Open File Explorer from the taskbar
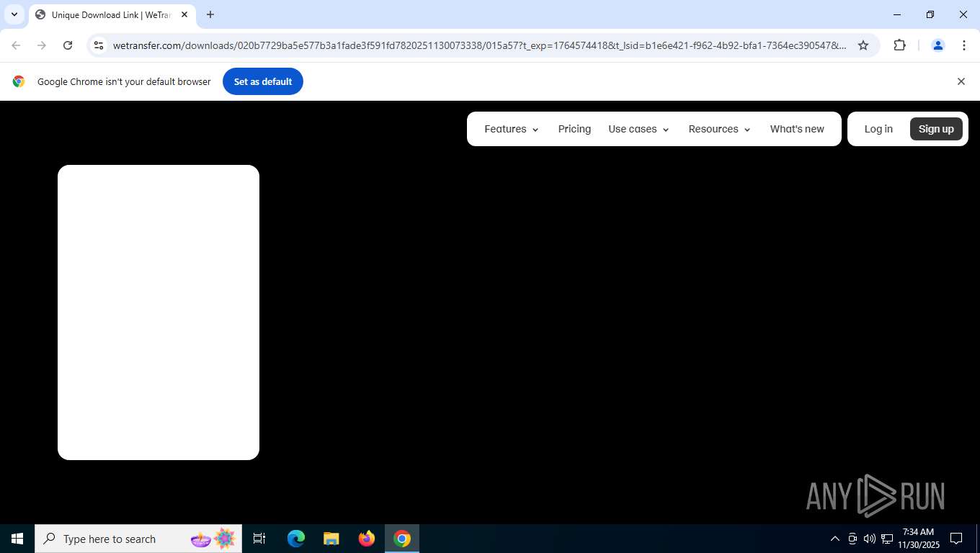The height and width of the screenshot is (553, 980). [x=331, y=539]
